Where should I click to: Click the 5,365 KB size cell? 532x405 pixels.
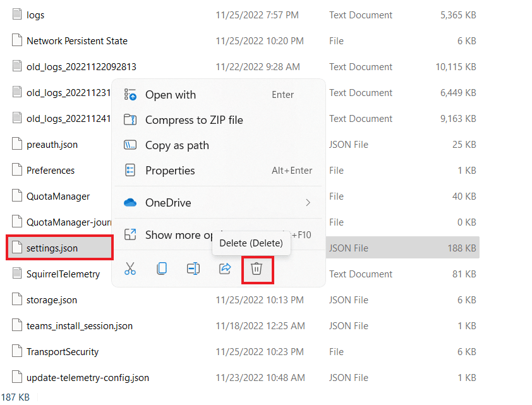(458, 15)
